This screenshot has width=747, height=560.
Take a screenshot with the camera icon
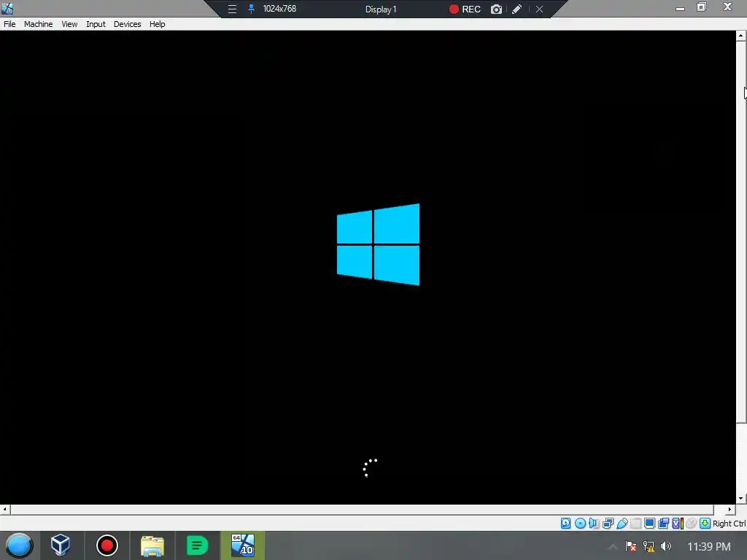click(496, 9)
